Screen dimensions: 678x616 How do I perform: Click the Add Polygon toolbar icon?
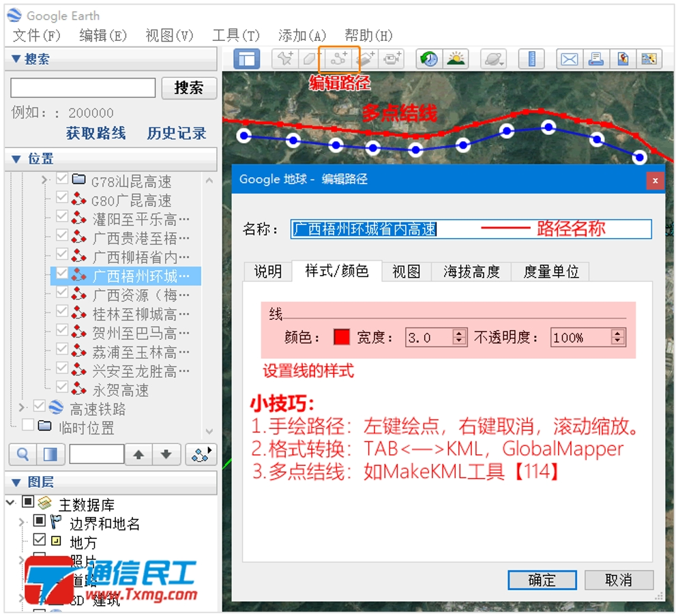point(311,59)
